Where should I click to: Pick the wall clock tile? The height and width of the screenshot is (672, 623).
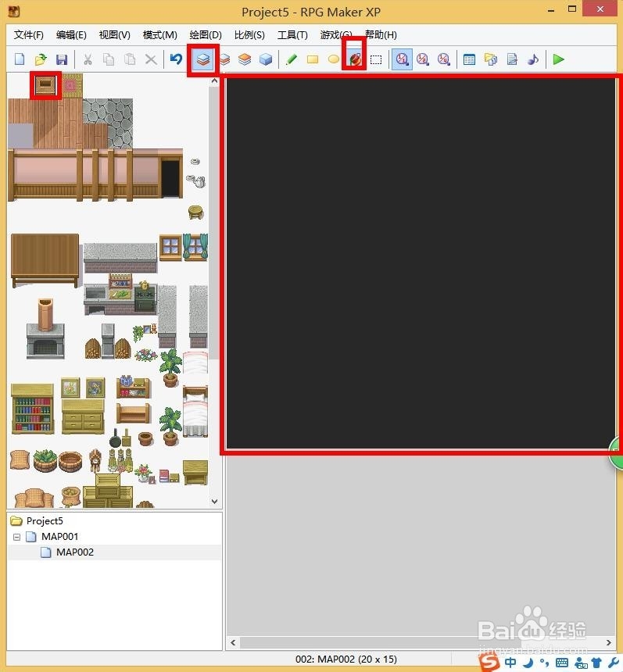click(x=95, y=460)
